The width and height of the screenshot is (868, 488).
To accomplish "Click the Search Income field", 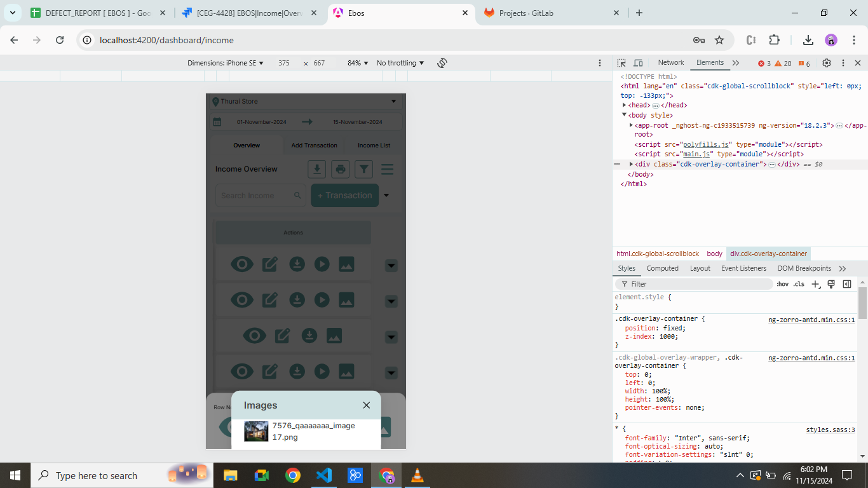I will tap(261, 196).
